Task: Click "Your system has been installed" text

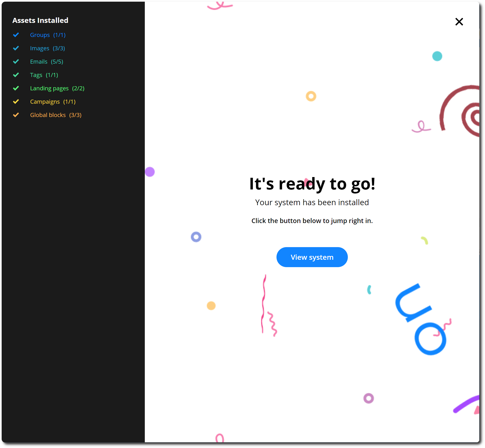Action: point(312,202)
